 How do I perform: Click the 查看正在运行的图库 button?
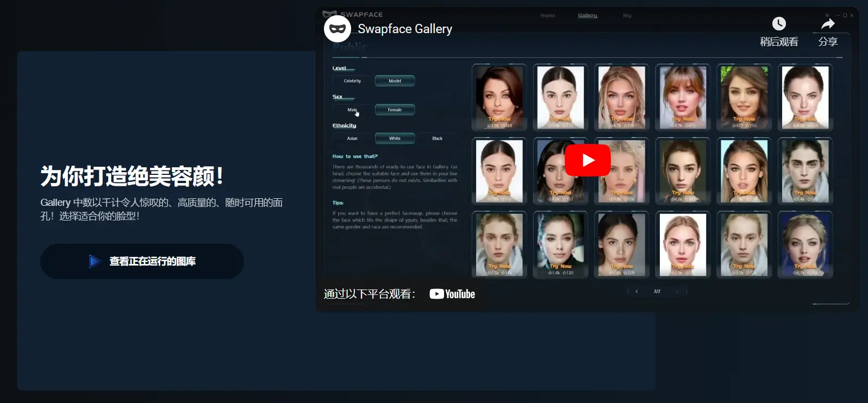(x=142, y=261)
